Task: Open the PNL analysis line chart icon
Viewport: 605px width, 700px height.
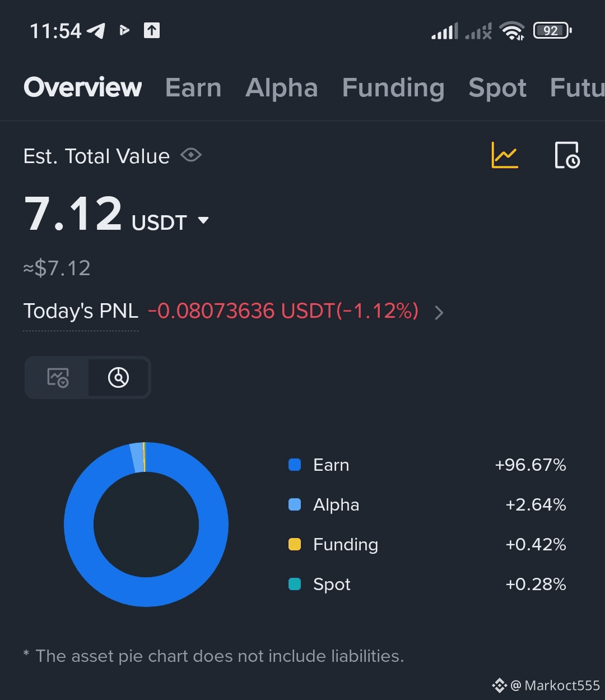Action: pos(505,155)
